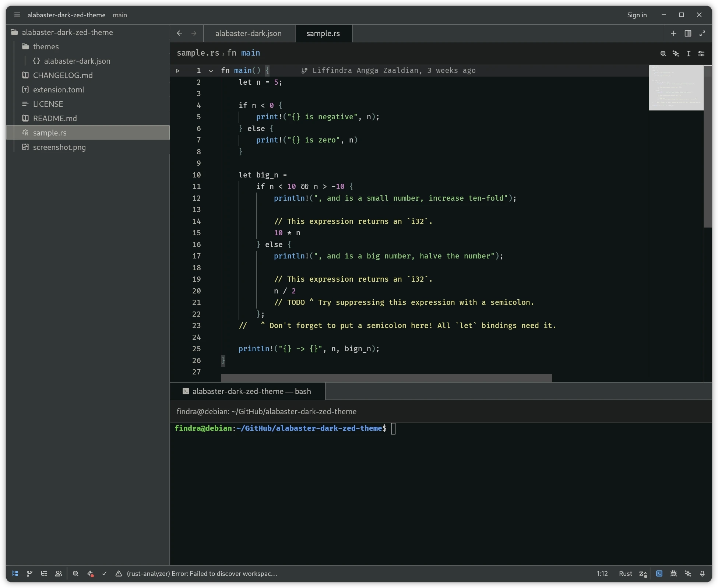Image resolution: width=718 pixels, height=588 pixels.
Task: Open the git panel from status bar
Action: point(29,573)
